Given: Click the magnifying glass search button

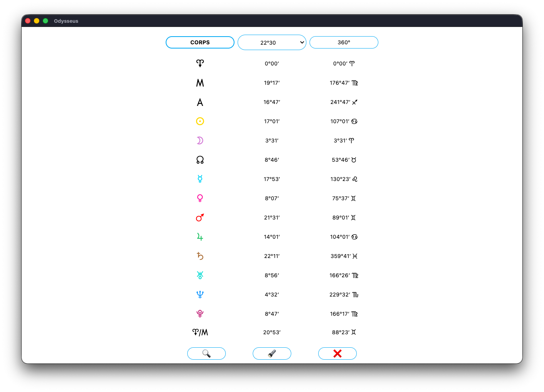Looking at the screenshot, I should point(207,353).
